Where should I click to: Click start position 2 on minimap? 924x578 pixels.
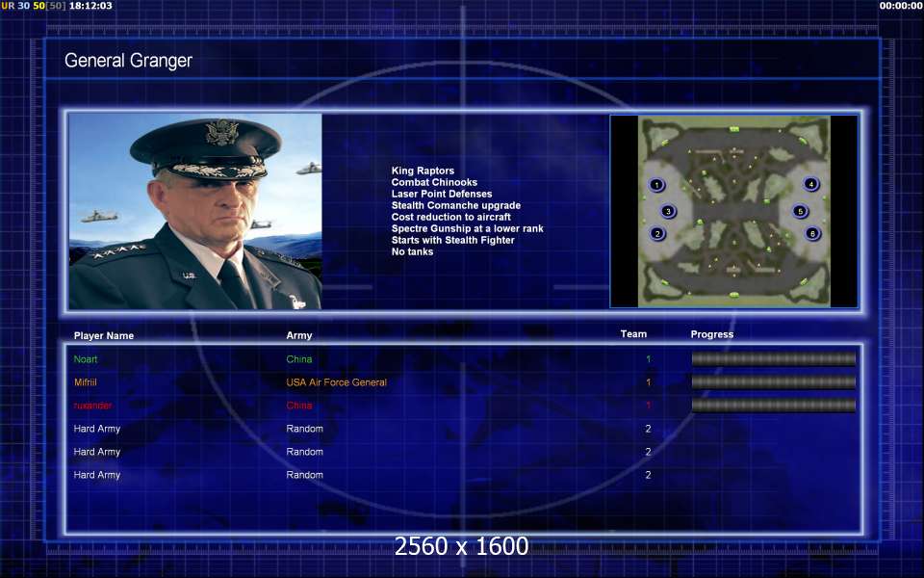[x=657, y=233]
